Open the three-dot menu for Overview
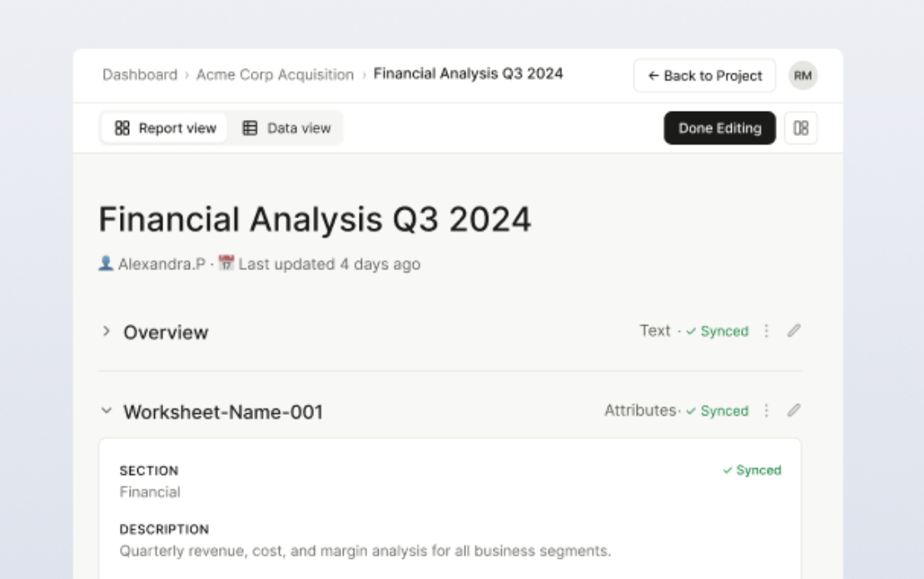The height and width of the screenshot is (579, 924). [766, 331]
